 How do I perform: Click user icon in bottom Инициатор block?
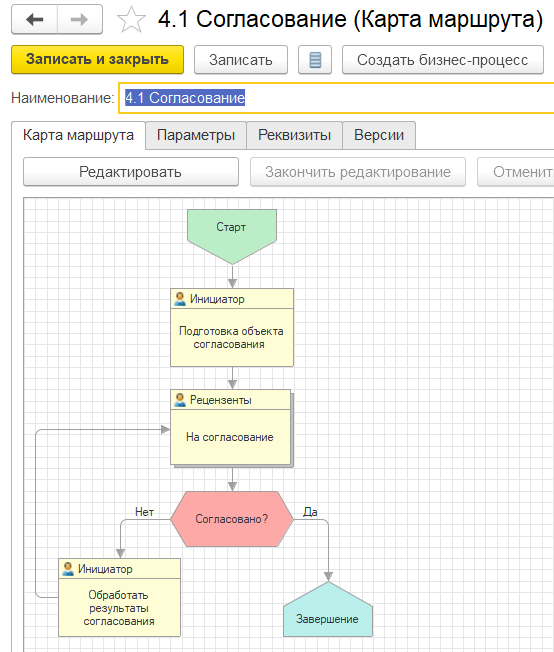point(68,569)
